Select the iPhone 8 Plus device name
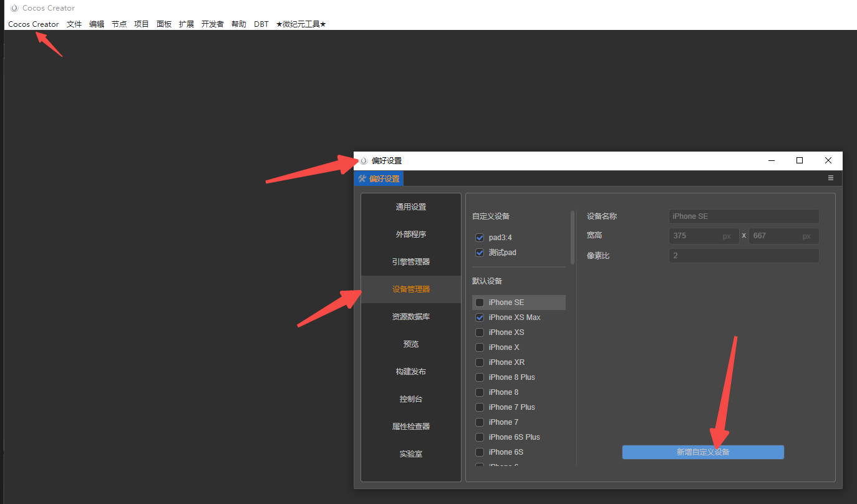Image resolution: width=857 pixels, height=504 pixels. pyautogui.click(x=512, y=377)
